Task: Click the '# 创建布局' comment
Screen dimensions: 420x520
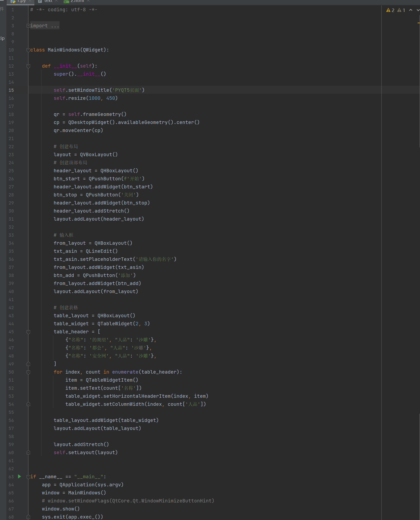Action: (x=66, y=147)
